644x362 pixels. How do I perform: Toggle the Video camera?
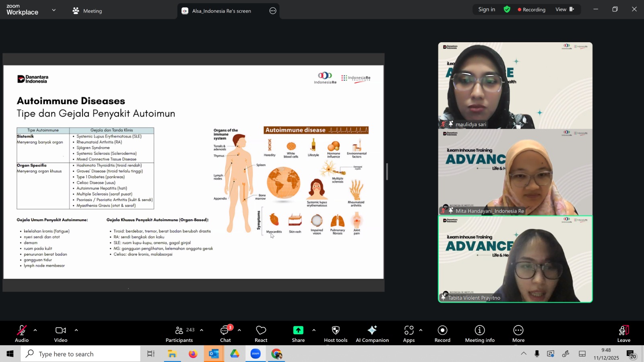pyautogui.click(x=61, y=334)
